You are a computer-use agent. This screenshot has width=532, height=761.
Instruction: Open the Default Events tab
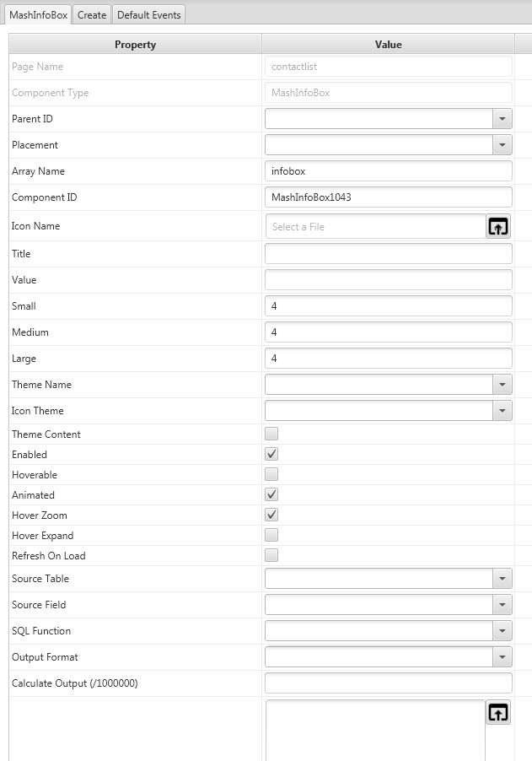click(x=148, y=15)
